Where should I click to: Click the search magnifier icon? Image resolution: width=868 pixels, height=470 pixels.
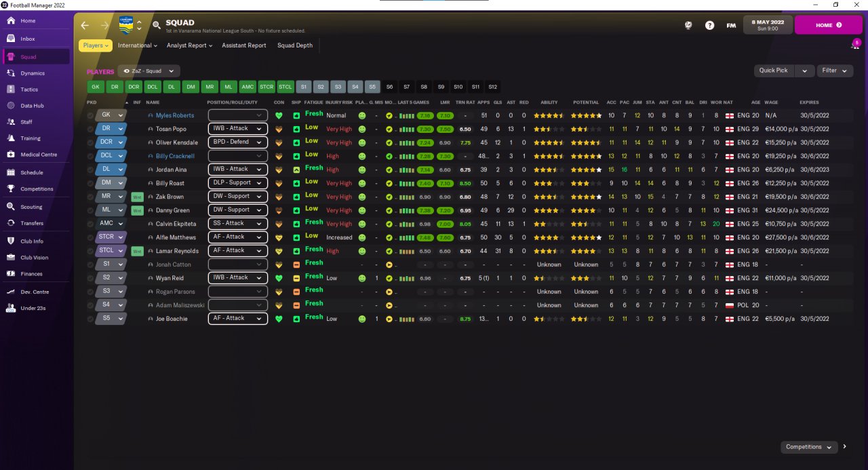click(157, 25)
